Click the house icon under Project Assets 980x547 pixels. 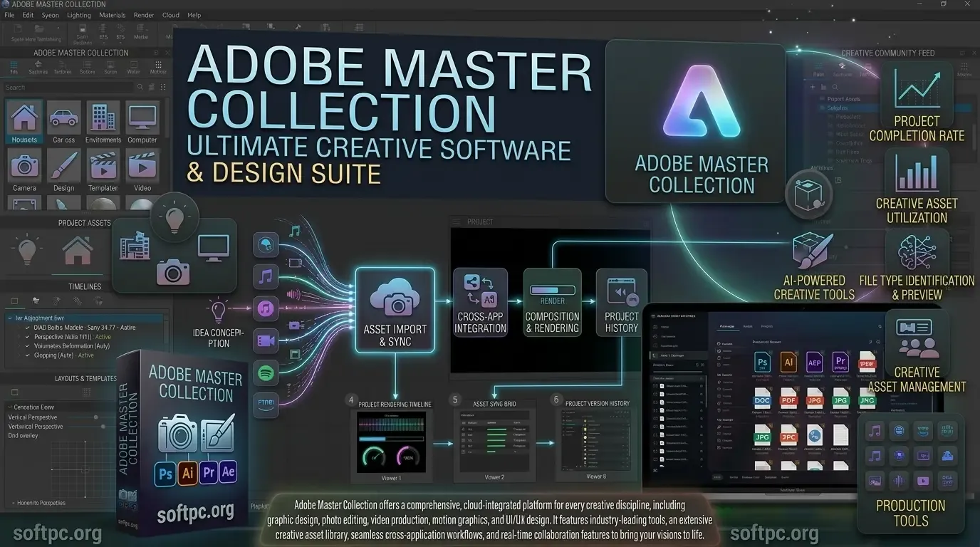point(77,251)
